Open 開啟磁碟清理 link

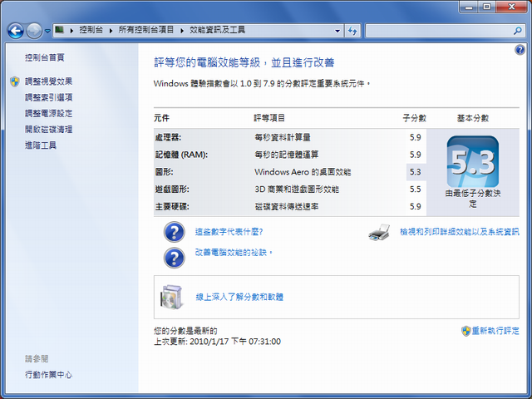(x=48, y=130)
